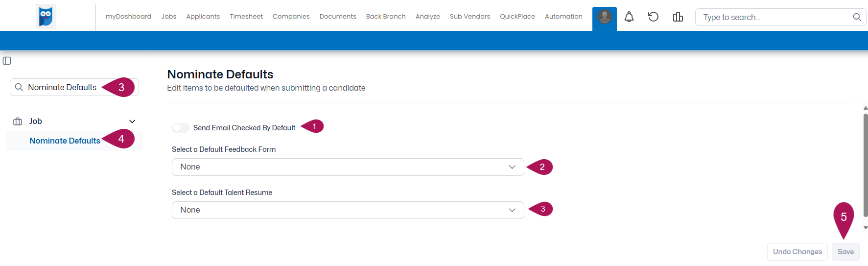Image resolution: width=868 pixels, height=266 pixels.
Task: Click the owl logo icon
Action: (x=46, y=16)
